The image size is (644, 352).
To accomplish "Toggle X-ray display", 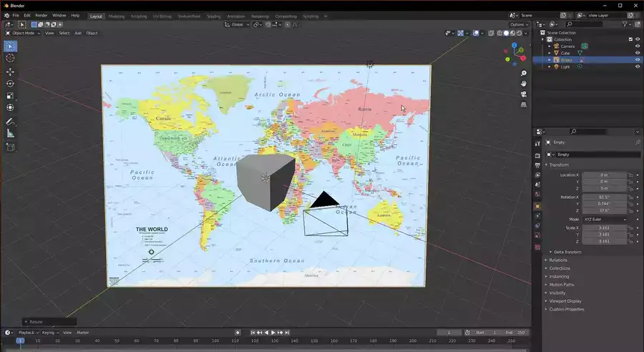I will pos(491,34).
